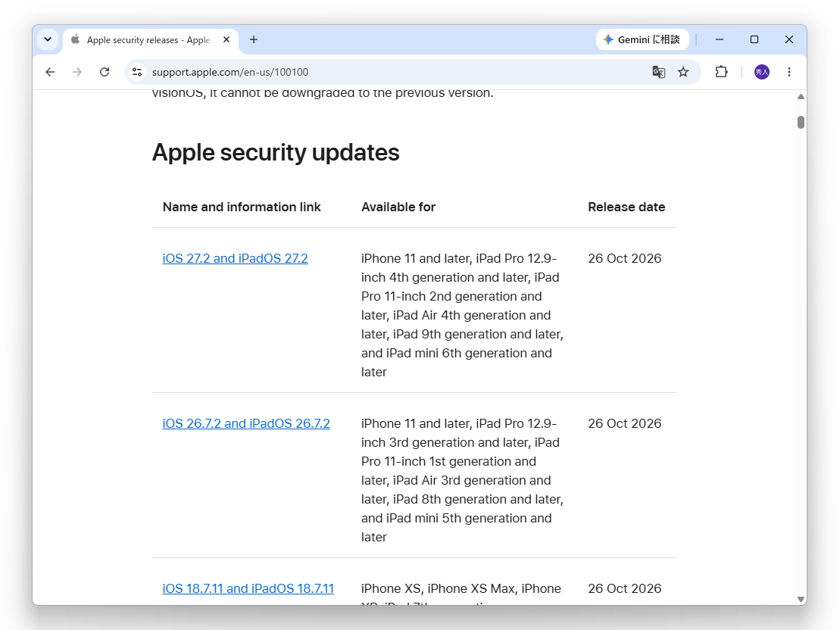Click the availability text for iOS 26.7.2

pos(462,480)
